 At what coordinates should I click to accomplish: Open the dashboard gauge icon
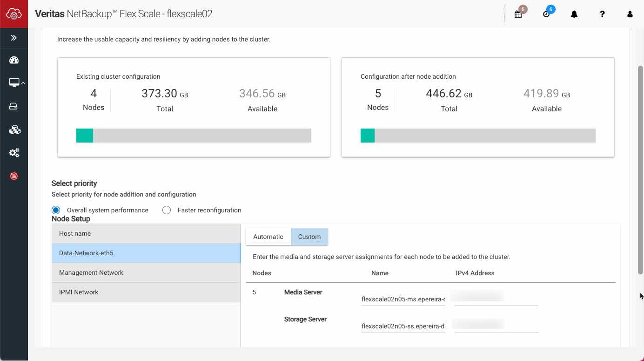14,60
